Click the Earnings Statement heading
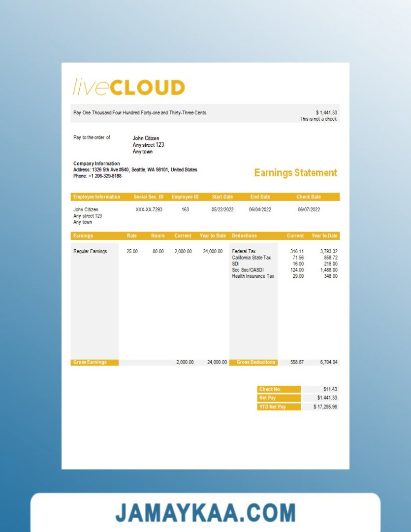The width and height of the screenshot is (411, 532). pos(295,173)
